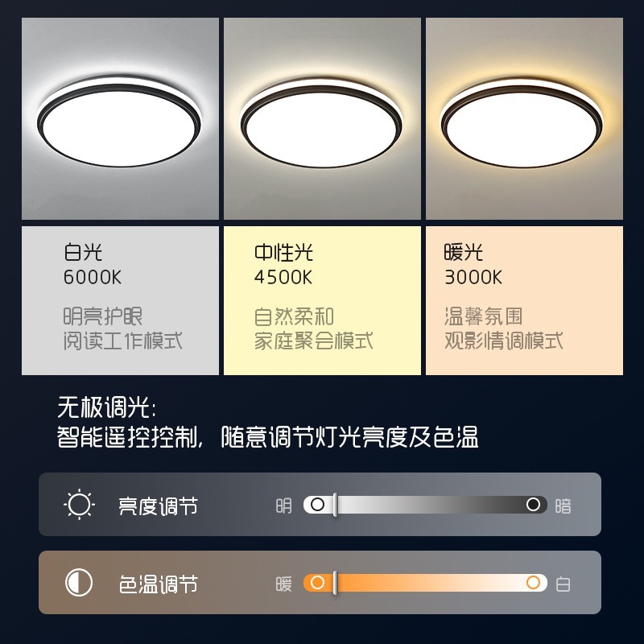Click the sun brightness icon
Viewport: 644px width, 644px height.
click(x=79, y=505)
